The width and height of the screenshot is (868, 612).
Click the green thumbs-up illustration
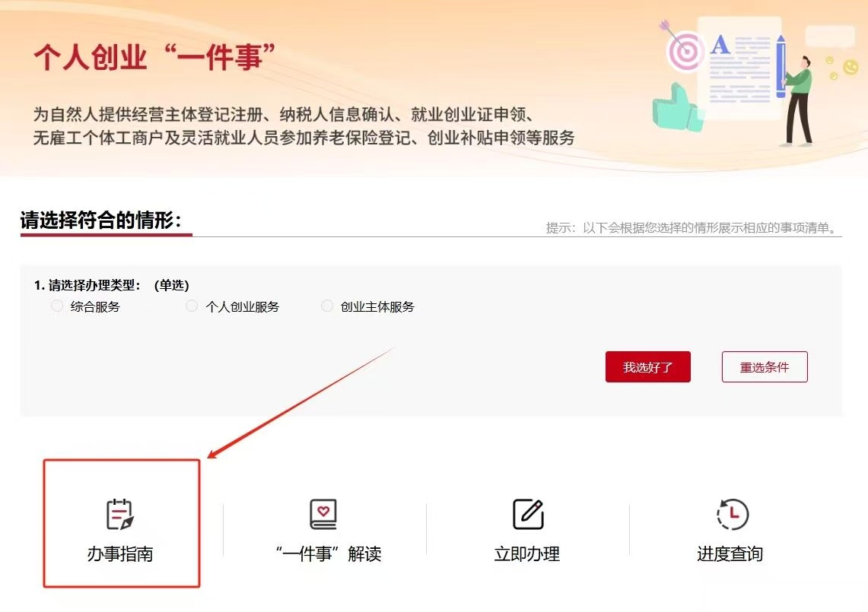677,108
